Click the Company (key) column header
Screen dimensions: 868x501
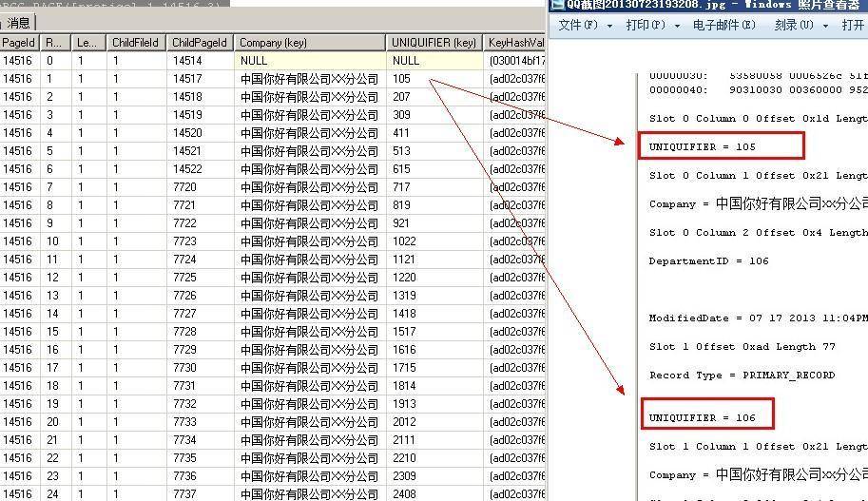309,43
